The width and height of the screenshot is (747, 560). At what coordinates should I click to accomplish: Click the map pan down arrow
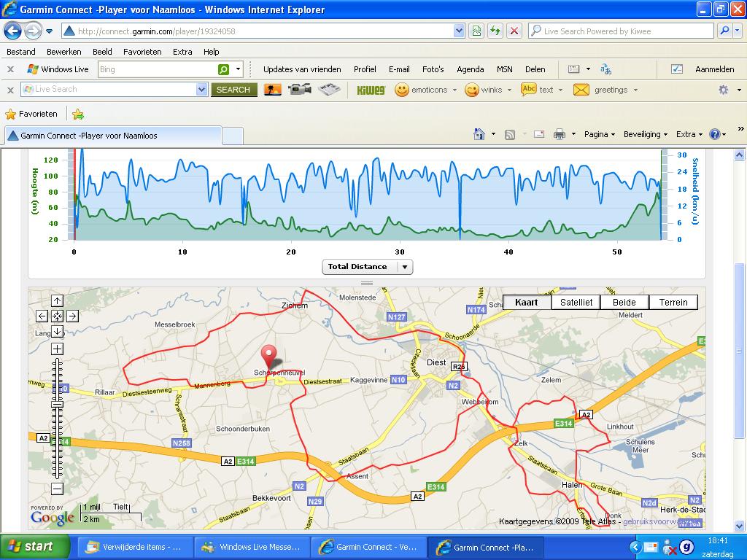(x=57, y=332)
